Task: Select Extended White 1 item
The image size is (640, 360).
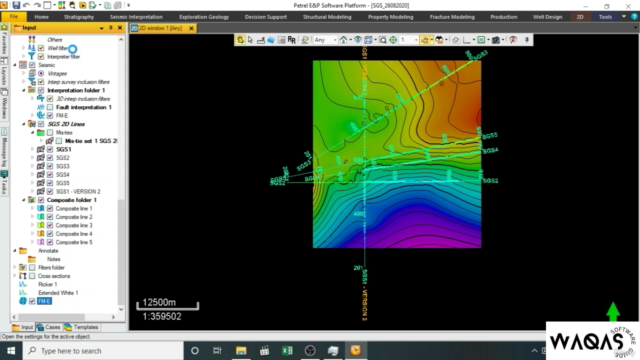Action: (x=58, y=293)
